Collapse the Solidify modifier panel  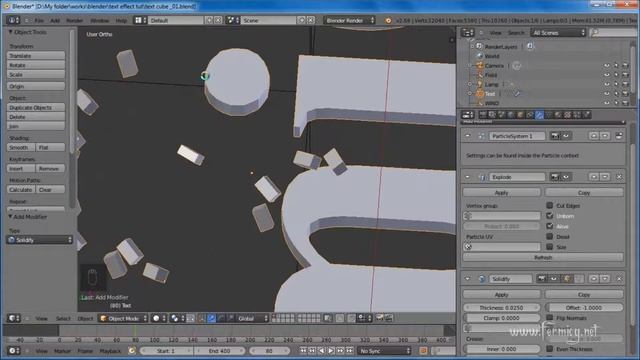467,279
